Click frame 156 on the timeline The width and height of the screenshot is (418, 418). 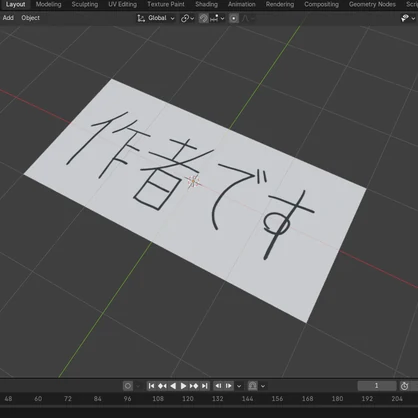pyautogui.click(x=277, y=399)
